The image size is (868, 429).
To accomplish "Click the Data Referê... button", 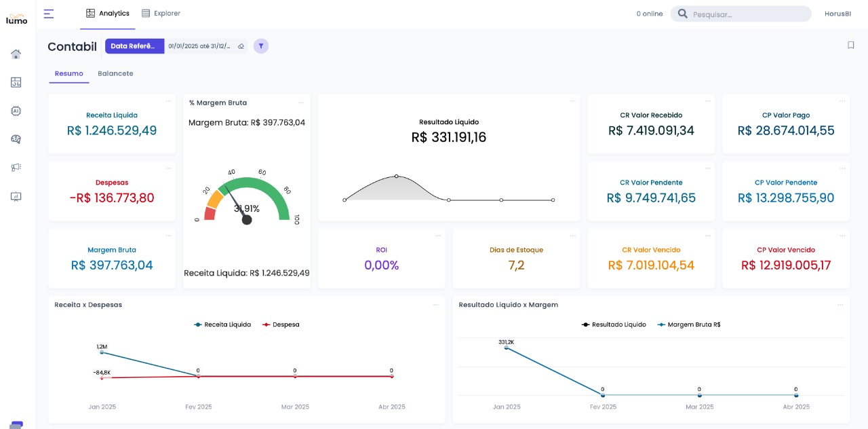I will 134,46.
